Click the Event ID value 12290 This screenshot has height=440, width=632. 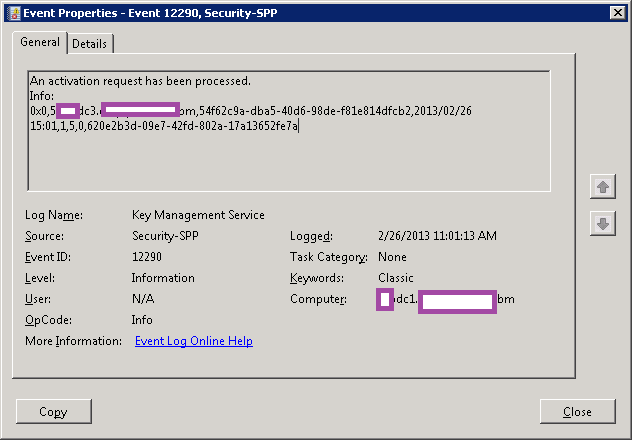click(148, 257)
